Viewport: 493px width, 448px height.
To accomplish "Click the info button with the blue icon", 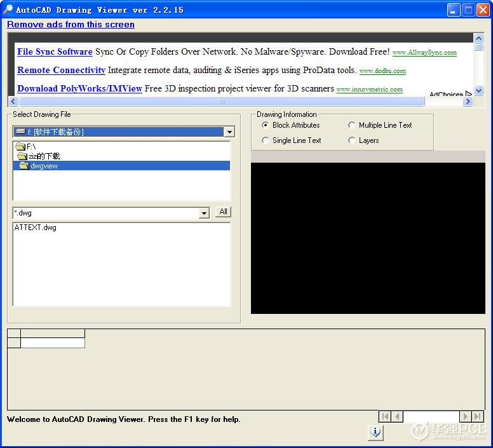I will [375, 433].
